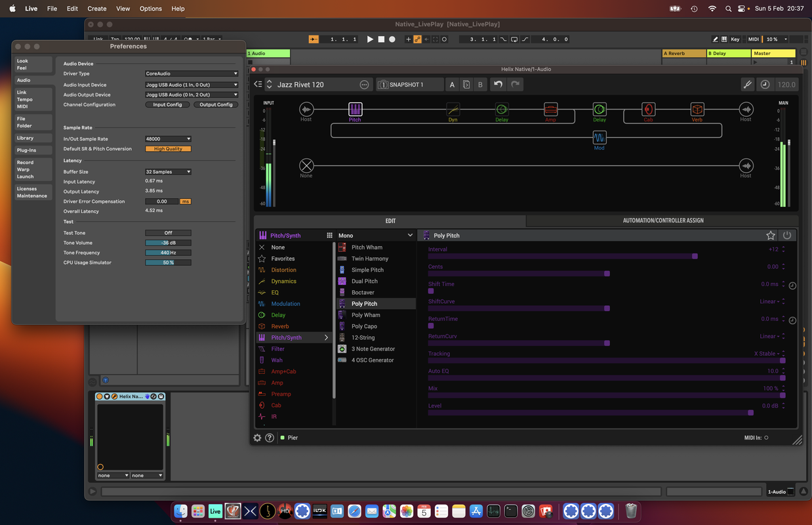Select the Verb block in the signal chain
Screen dimensions: 812x525
point(697,110)
